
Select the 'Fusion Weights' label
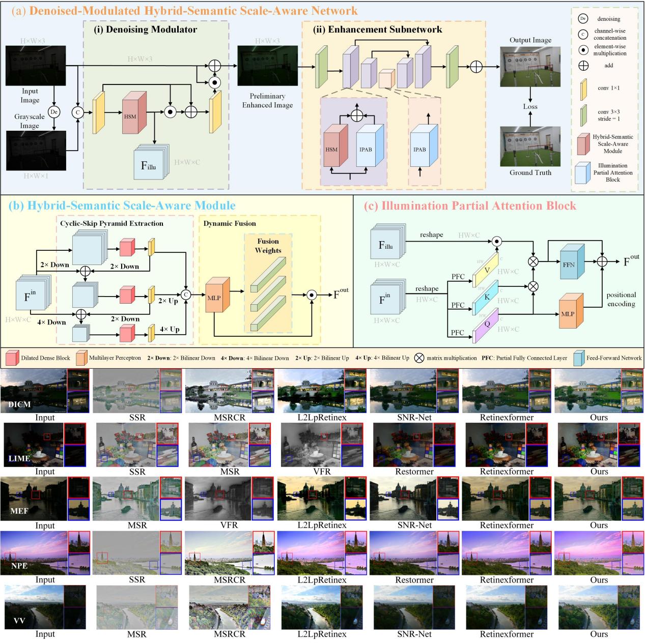(268, 246)
